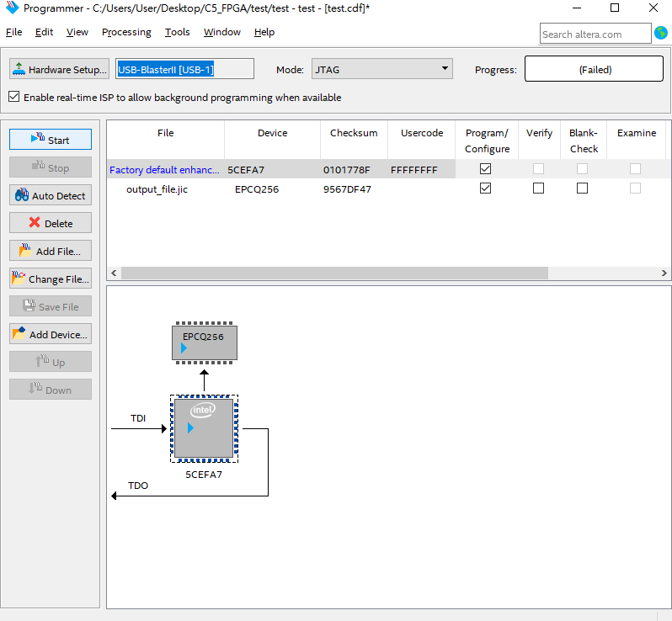Click the globe icon beside search box

(x=661, y=33)
